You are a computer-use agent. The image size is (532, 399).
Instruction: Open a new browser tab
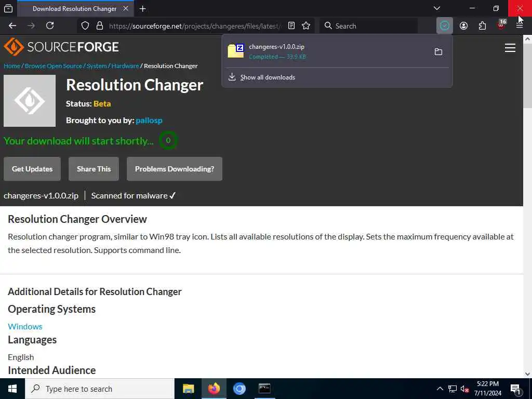142,9
